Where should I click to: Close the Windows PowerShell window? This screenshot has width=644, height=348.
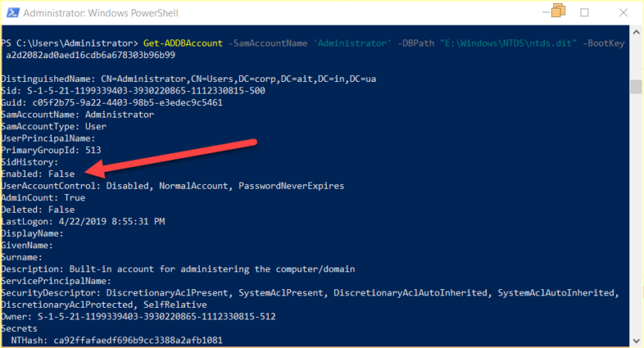pyautogui.click(x=622, y=12)
